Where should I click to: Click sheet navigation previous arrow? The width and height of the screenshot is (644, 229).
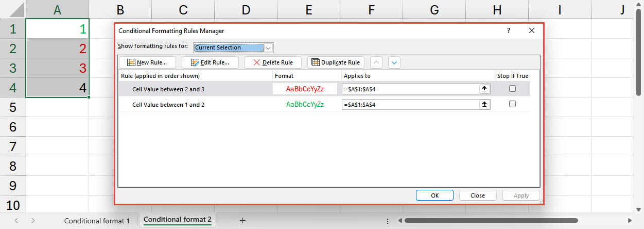(16, 220)
